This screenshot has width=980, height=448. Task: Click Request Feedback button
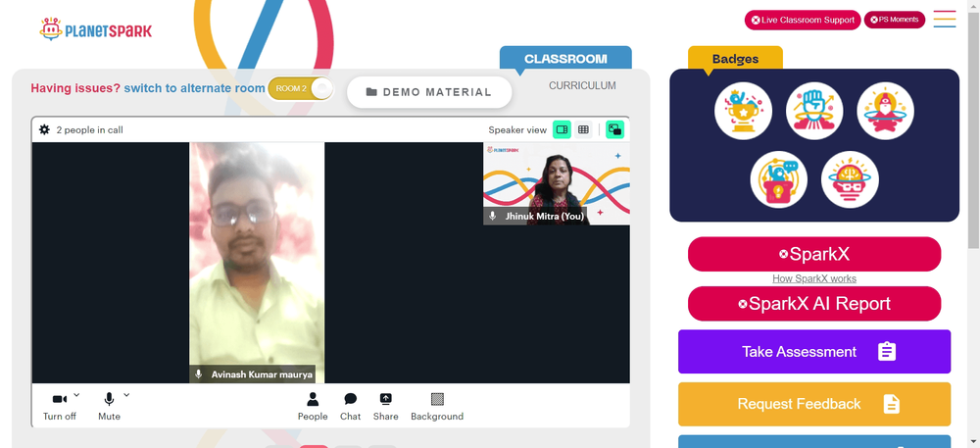[814, 404]
